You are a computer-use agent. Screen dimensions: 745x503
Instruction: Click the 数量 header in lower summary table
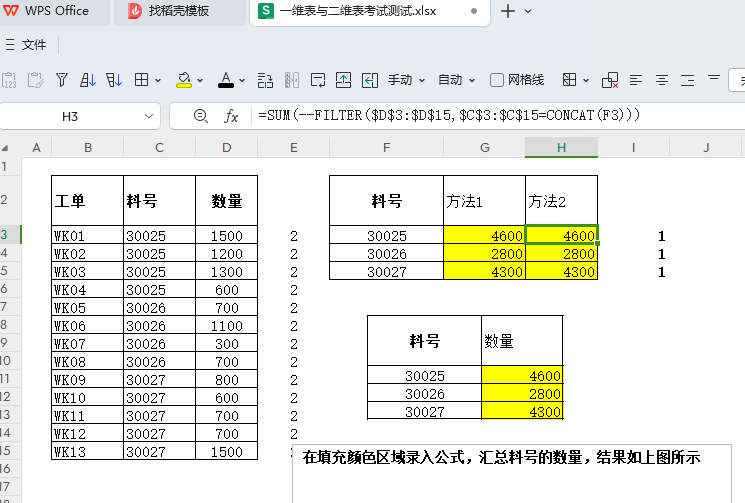tap(522, 341)
